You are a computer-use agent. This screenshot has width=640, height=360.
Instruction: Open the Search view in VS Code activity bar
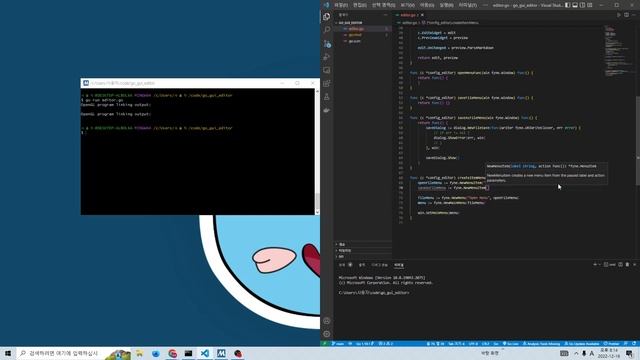(x=327, y=30)
